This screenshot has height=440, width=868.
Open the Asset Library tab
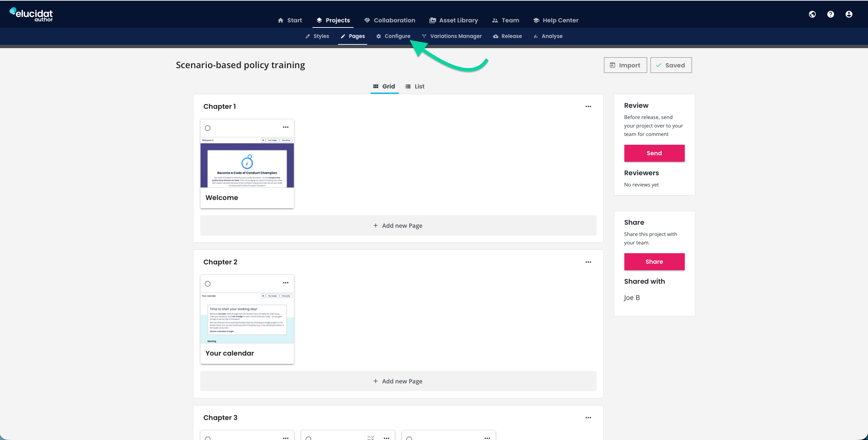pos(454,20)
